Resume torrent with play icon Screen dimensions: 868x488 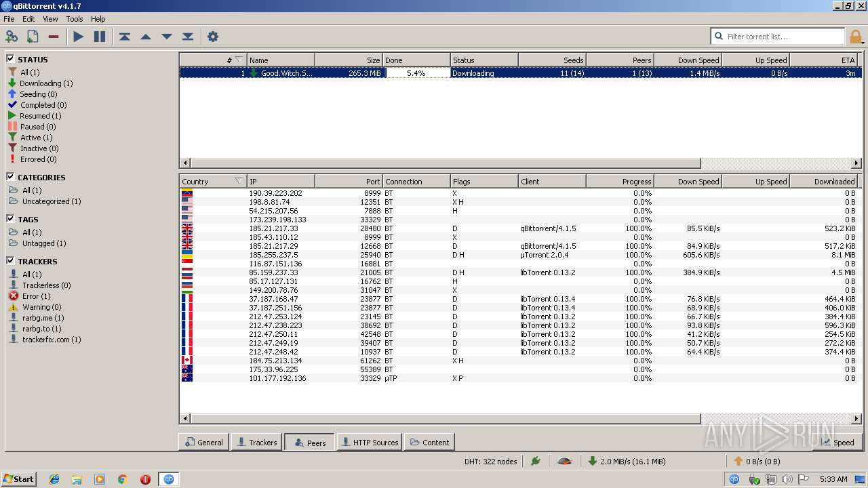click(79, 37)
